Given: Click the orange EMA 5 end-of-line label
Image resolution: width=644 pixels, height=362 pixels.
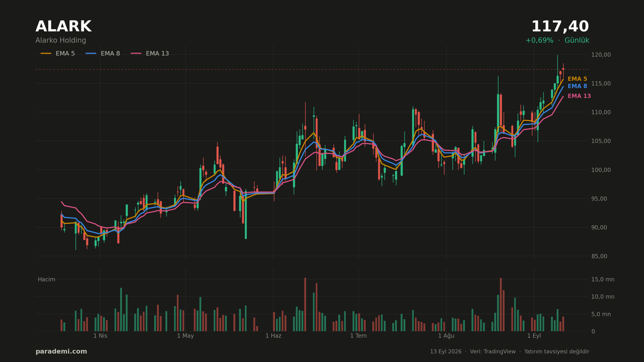Looking at the screenshot, I should pos(577,79).
